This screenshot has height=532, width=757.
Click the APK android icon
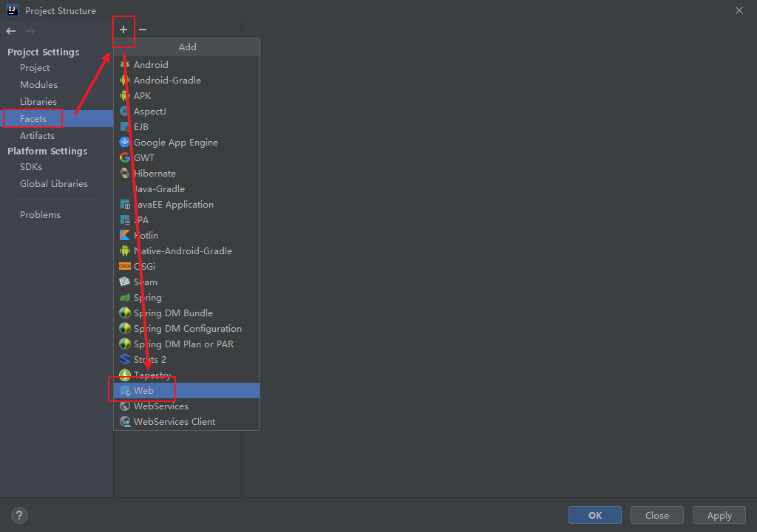[x=125, y=95]
